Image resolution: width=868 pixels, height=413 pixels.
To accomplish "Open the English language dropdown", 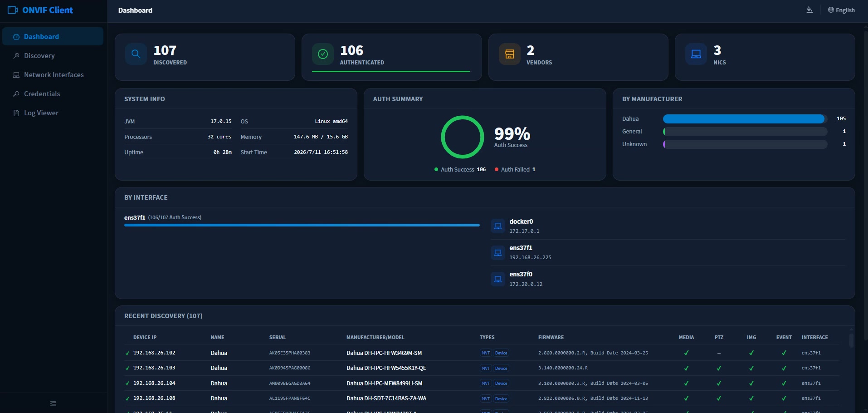I will [x=841, y=10].
